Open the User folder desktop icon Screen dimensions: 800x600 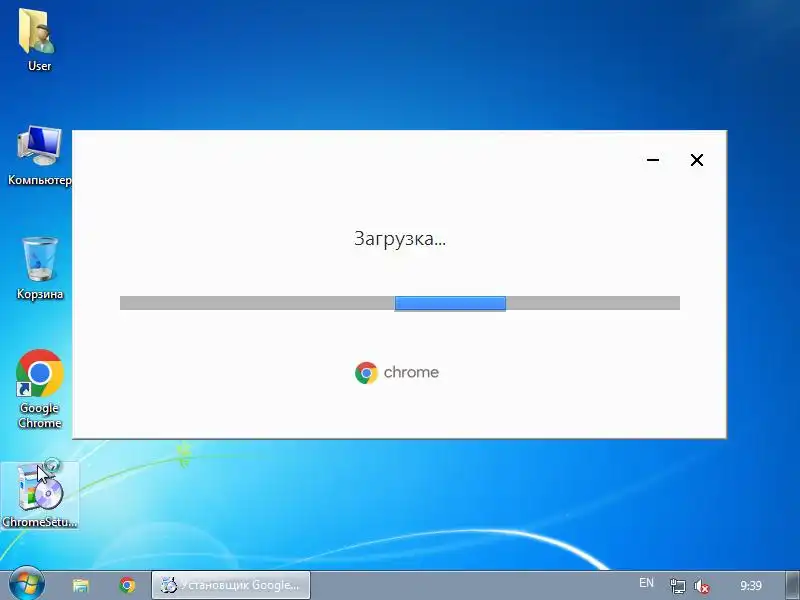click(38, 40)
